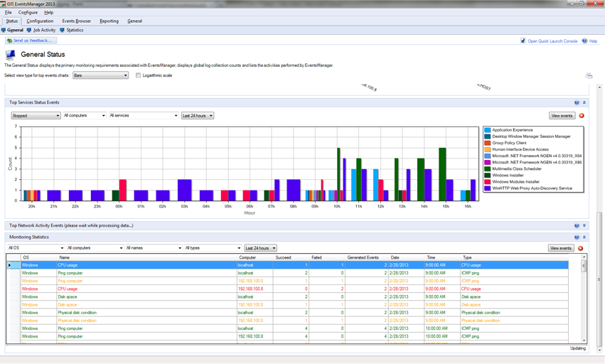Open the services chart All computers dropdown
Viewport: 605px width, 364px height.
pyautogui.click(x=85, y=116)
